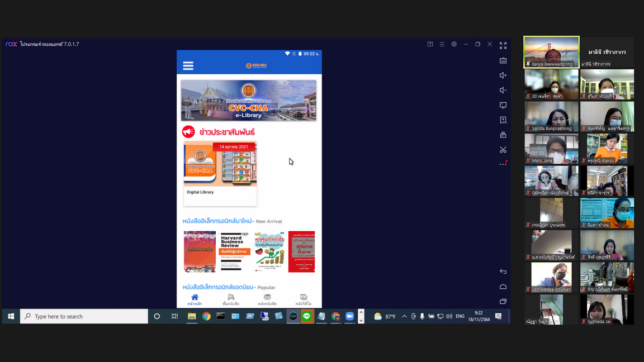Image resolution: width=644 pixels, height=362 pixels.
Task: Open the Nox title bar menu icon
Action: coord(442,44)
